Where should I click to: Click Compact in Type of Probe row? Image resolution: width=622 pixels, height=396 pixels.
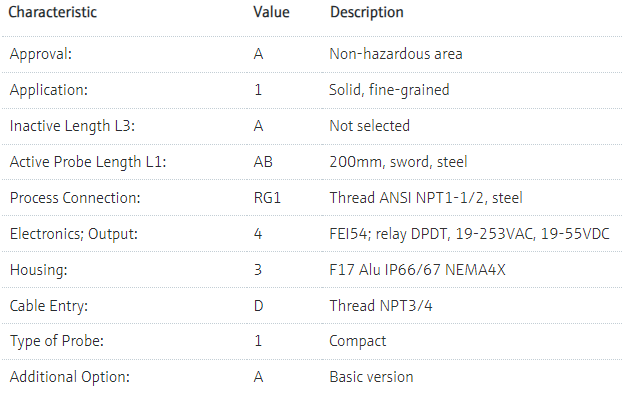357,342
